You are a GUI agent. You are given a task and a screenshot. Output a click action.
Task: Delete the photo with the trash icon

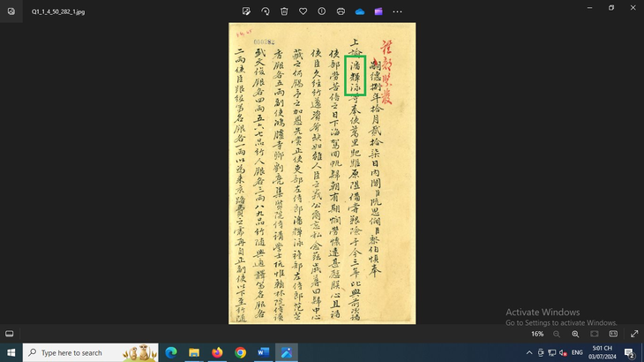[284, 11]
